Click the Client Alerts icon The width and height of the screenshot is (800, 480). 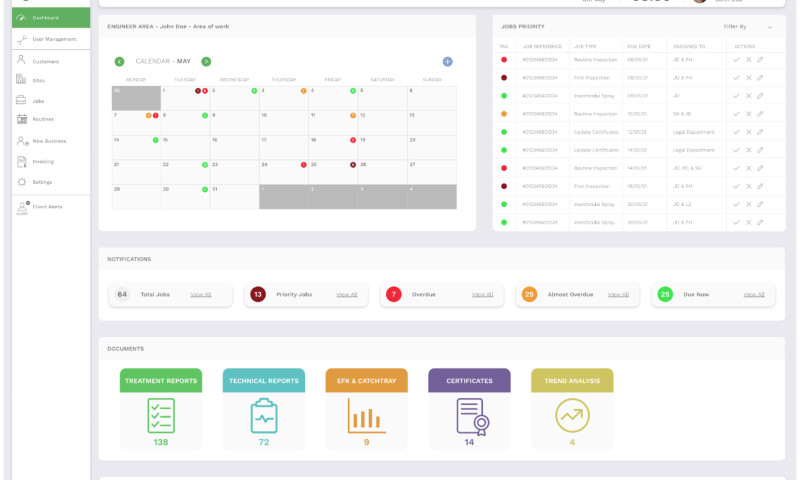pyautogui.click(x=22, y=207)
